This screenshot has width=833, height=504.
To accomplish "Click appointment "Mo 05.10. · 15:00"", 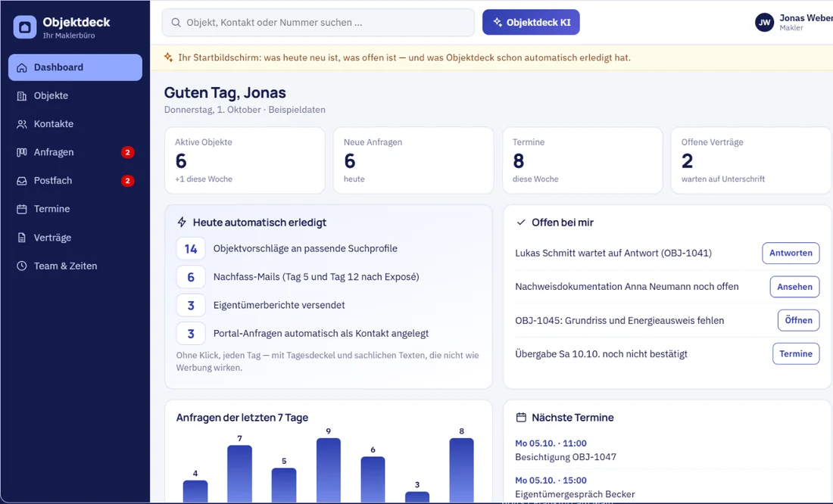I will [551, 481].
